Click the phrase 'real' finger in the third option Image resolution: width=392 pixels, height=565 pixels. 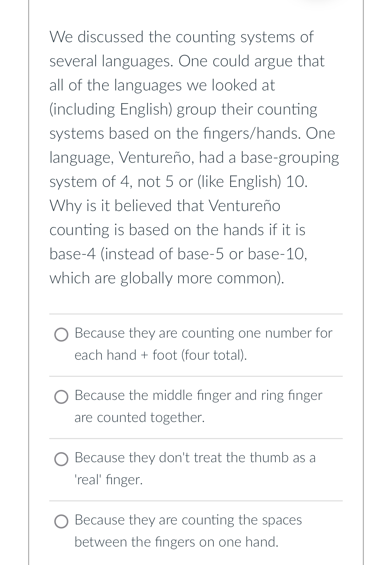coord(109,480)
